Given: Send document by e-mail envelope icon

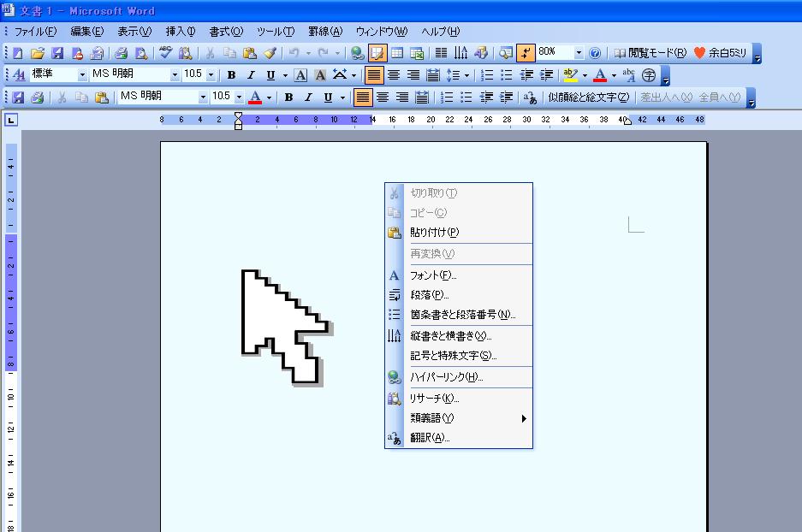Looking at the screenshot, I should pos(97,53).
